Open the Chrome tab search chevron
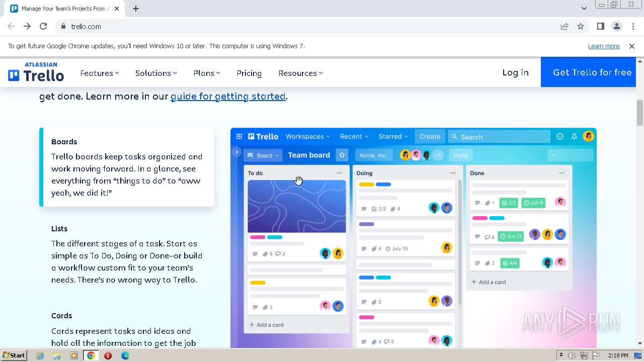644x362 pixels. [584, 8]
